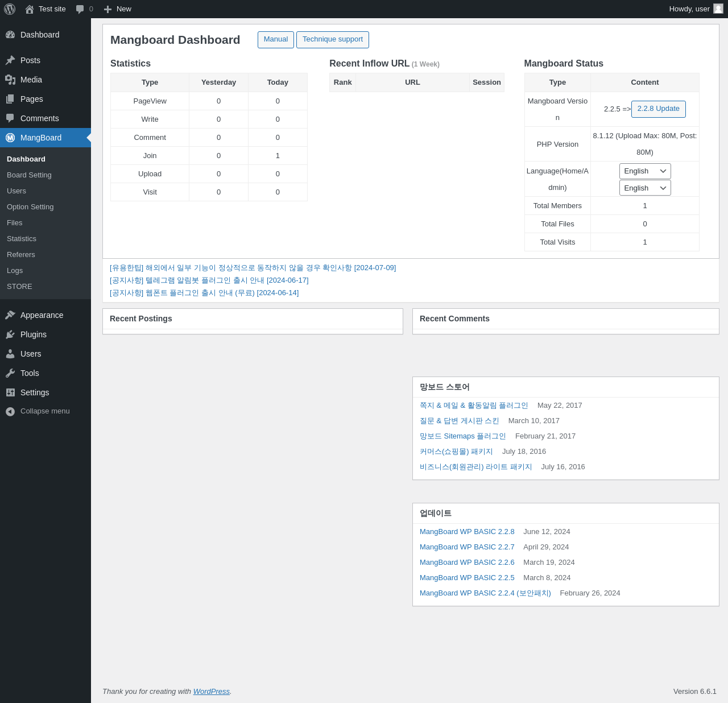Image resolution: width=728 pixels, height=703 pixels.
Task: Go to the Referers submenu item
Action: [21, 255]
